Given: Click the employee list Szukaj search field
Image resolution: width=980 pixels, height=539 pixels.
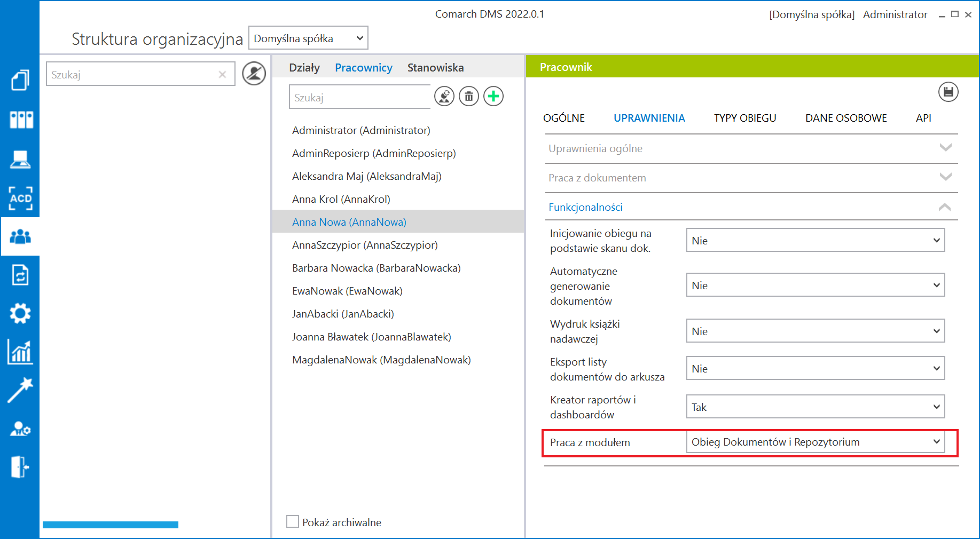Looking at the screenshot, I should tap(359, 98).
